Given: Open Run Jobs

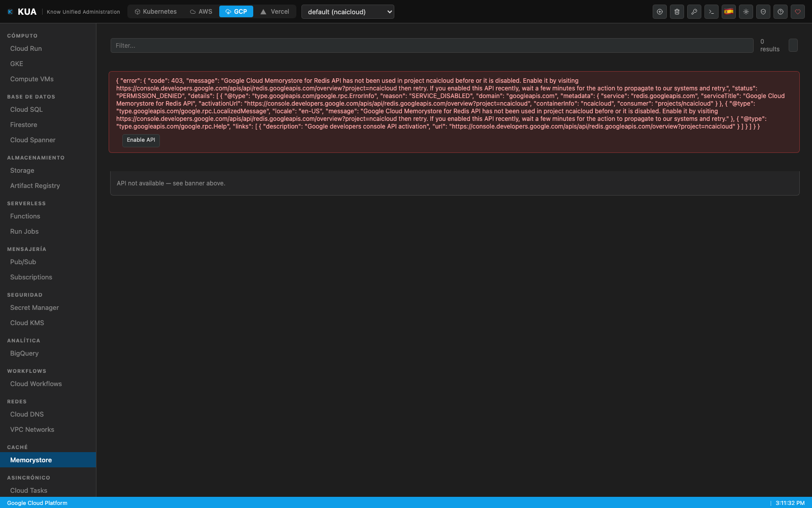Looking at the screenshot, I should click(x=48, y=232).
